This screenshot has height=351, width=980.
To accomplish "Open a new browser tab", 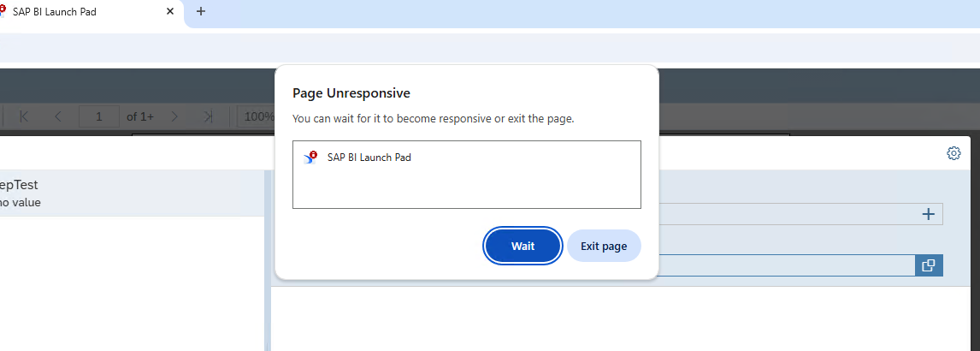I will point(201,11).
